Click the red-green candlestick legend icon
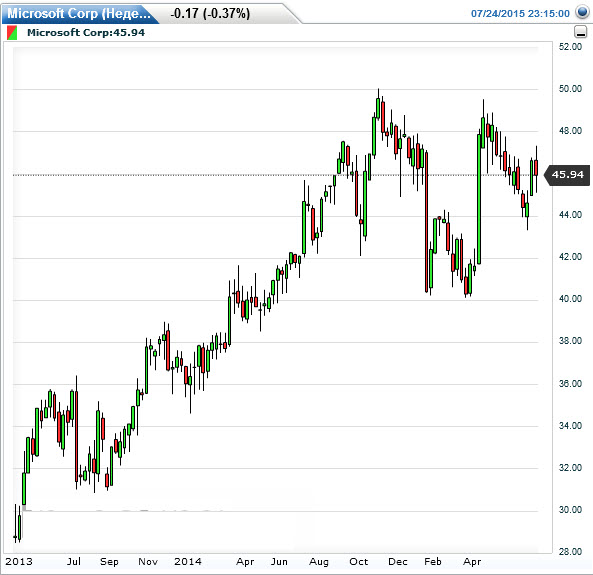The image size is (593, 575). pyautogui.click(x=12, y=33)
